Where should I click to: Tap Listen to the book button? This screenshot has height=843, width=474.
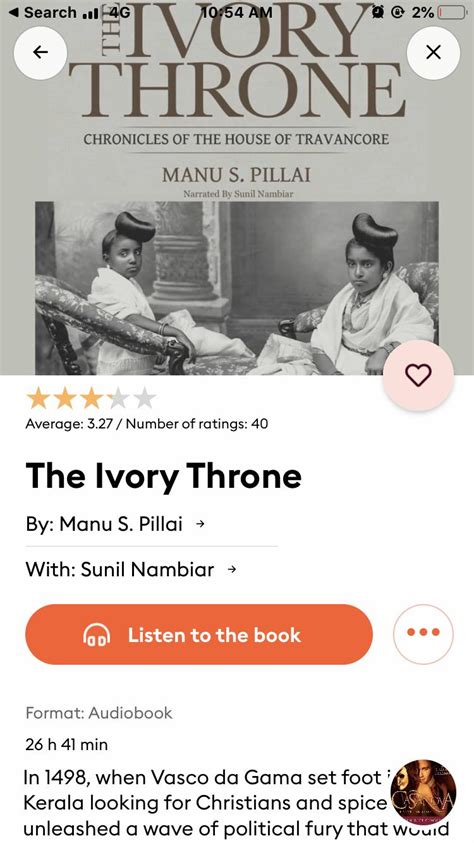(x=199, y=634)
